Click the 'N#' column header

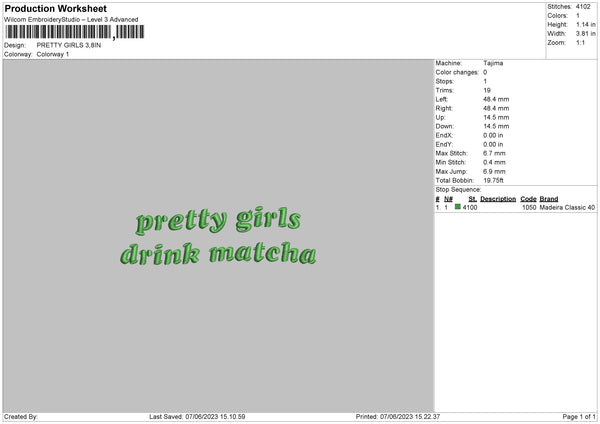(449, 198)
